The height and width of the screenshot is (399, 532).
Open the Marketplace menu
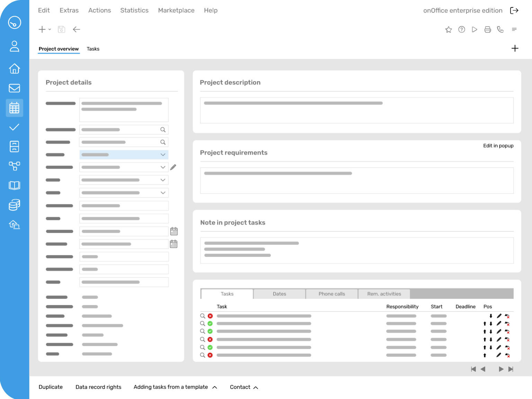point(176,10)
